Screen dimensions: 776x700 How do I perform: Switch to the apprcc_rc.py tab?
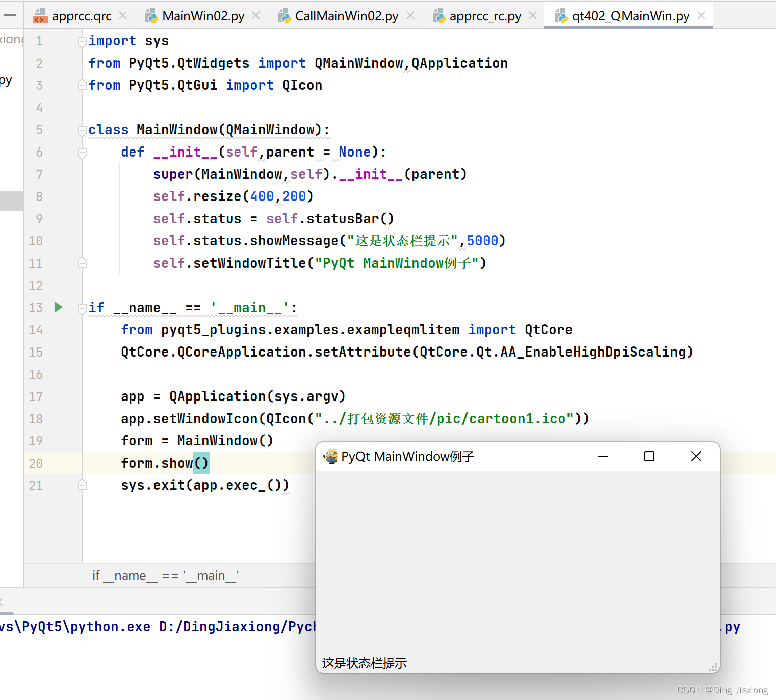click(x=485, y=16)
